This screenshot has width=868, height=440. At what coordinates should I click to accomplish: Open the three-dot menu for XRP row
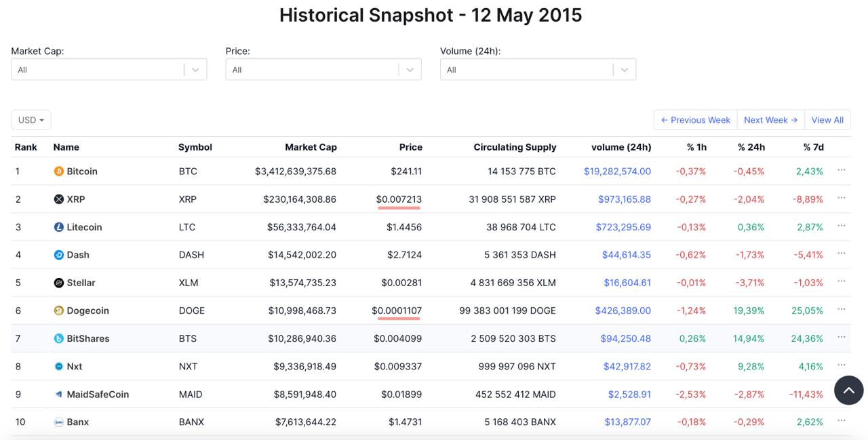click(842, 198)
